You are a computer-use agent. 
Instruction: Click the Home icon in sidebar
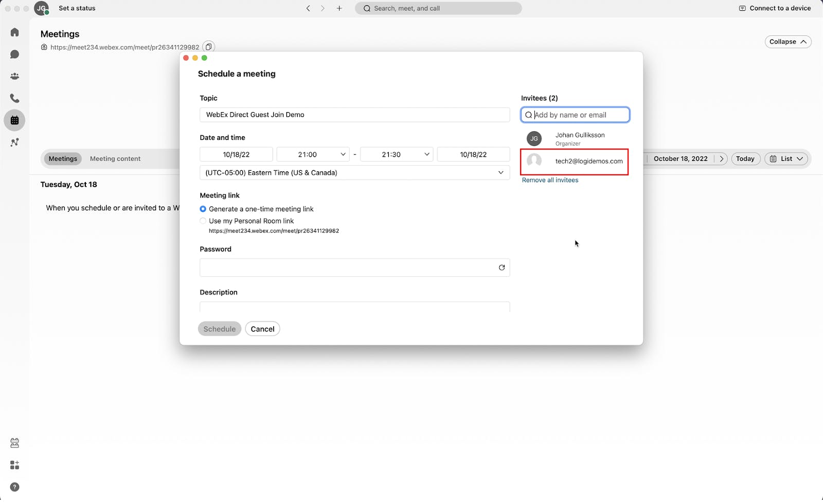[15, 32]
